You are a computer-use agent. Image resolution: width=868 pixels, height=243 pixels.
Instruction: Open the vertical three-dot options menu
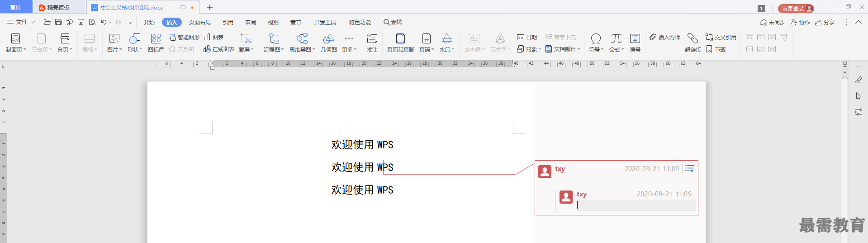[847, 22]
